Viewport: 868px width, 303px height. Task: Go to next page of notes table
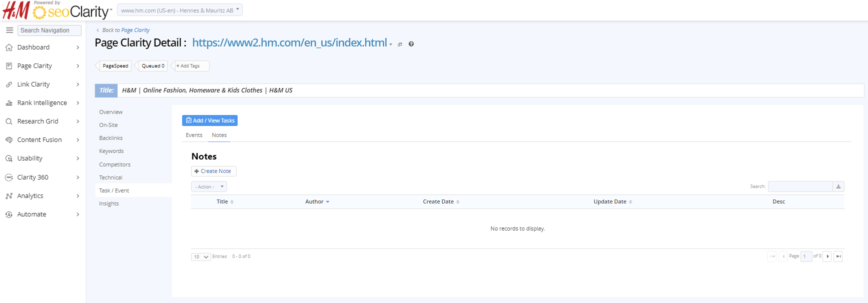click(x=827, y=256)
